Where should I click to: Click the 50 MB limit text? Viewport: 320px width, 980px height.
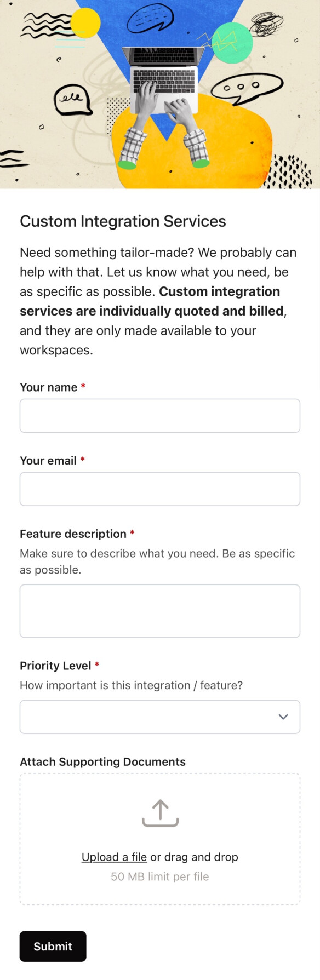tap(159, 876)
